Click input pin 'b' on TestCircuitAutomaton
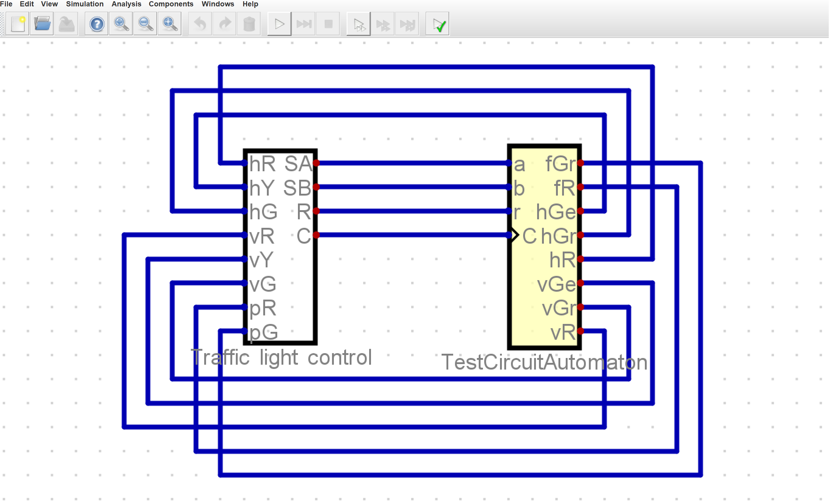The width and height of the screenshot is (829, 504). 509,187
